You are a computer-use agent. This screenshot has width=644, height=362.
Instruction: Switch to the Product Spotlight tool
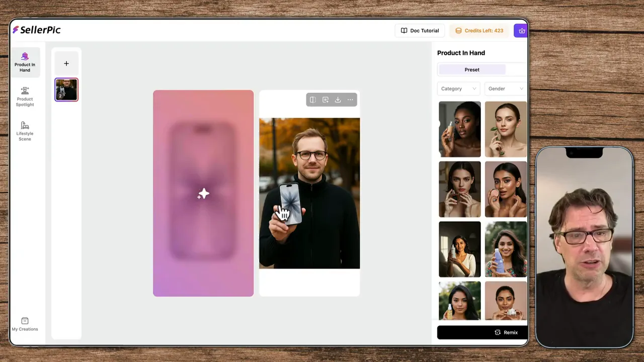click(25, 96)
